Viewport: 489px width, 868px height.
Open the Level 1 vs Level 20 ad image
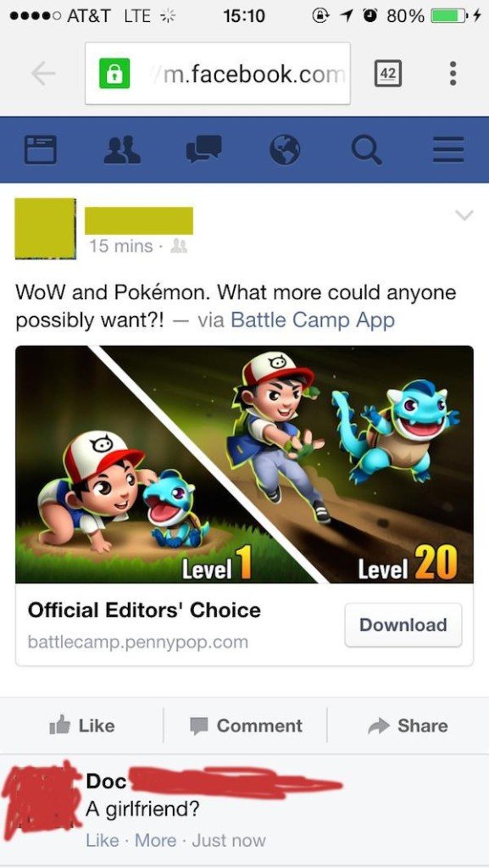click(x=244, y=464)
